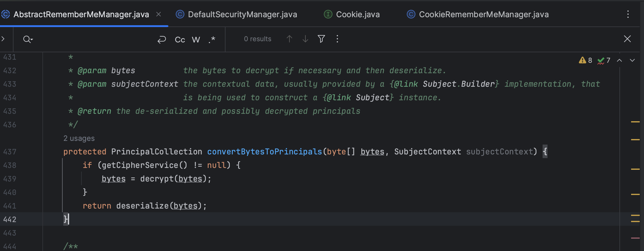Viewport: 644px width, 251px height.
Task: Click the decrypt call on line 439
Action: (157, 179)
